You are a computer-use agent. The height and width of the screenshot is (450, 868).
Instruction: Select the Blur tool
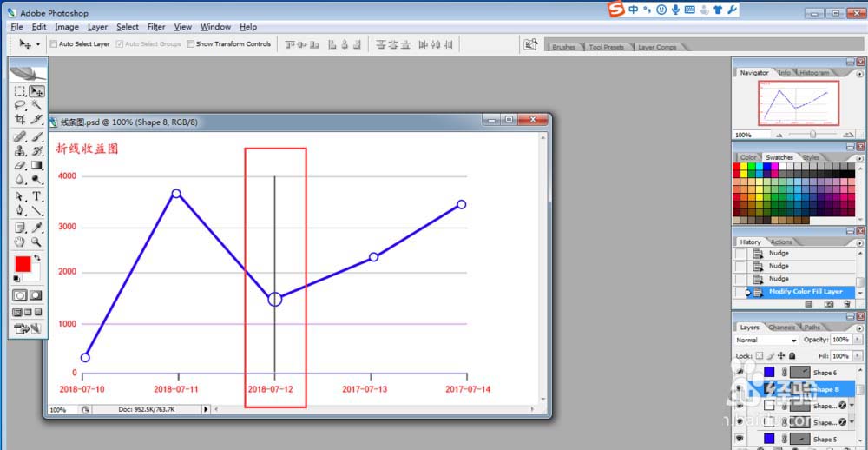click(x=20, y=179)
